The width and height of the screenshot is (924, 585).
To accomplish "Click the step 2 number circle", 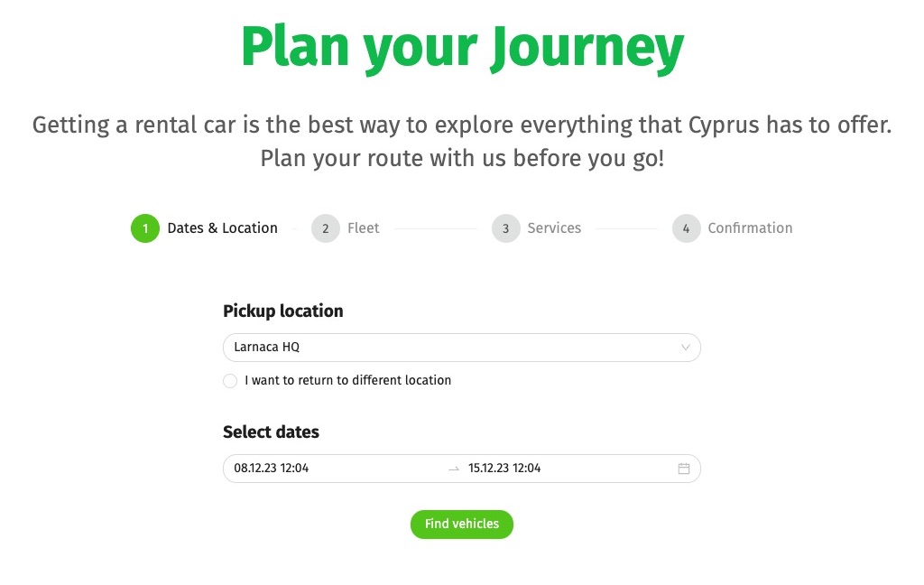I will pos(326,228).
